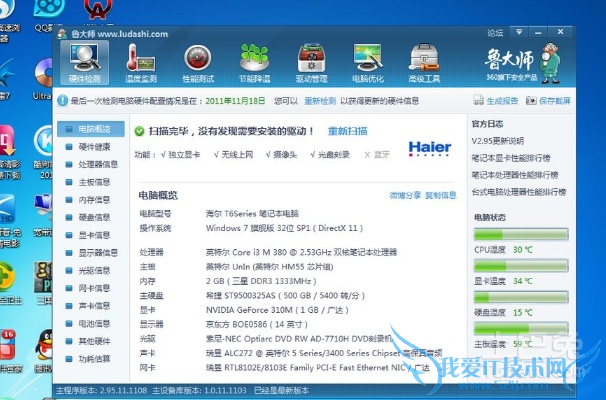Open the 温度监测 temperature monitor tool
The height and width of the screenshot is (400, 606).
pos(141,63)
